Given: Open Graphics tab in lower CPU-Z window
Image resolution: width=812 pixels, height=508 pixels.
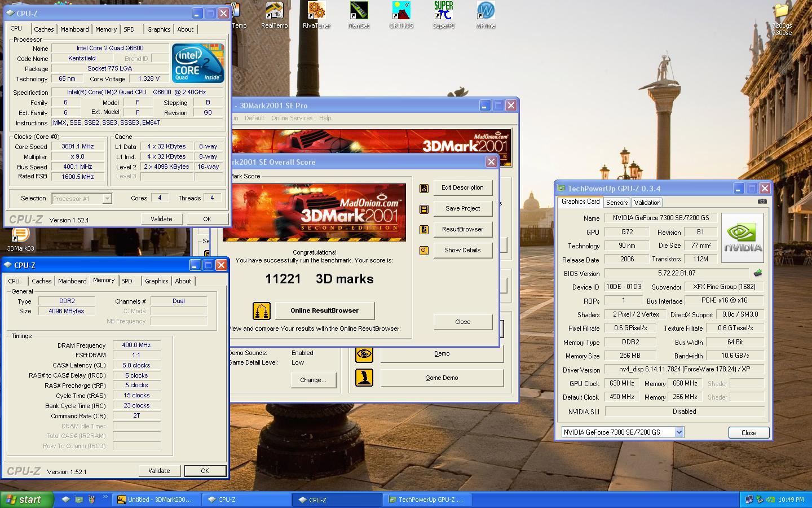Looking at the screenshot, I should pos(156,281).
